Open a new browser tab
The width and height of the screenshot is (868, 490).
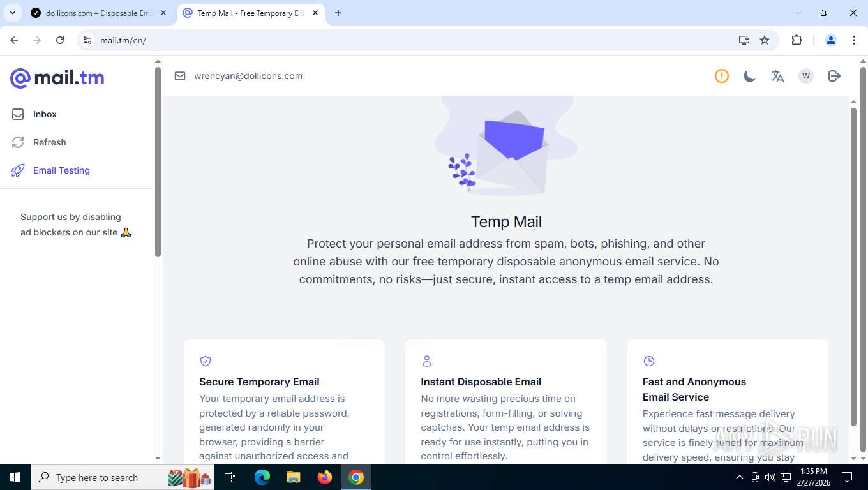pos(338,13)
